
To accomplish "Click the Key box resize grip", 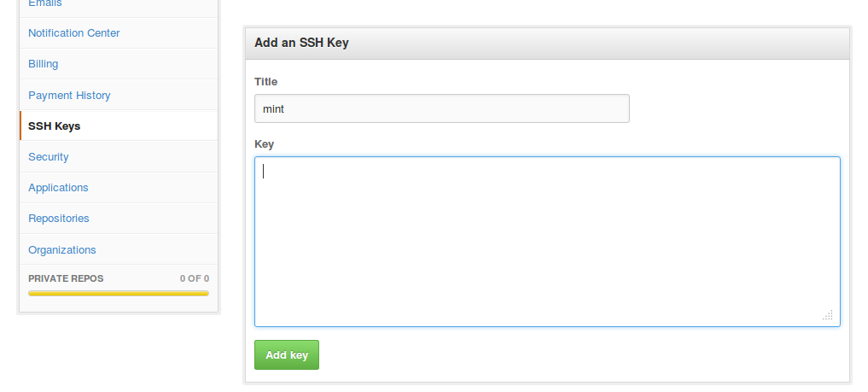I will coord(828,315).
